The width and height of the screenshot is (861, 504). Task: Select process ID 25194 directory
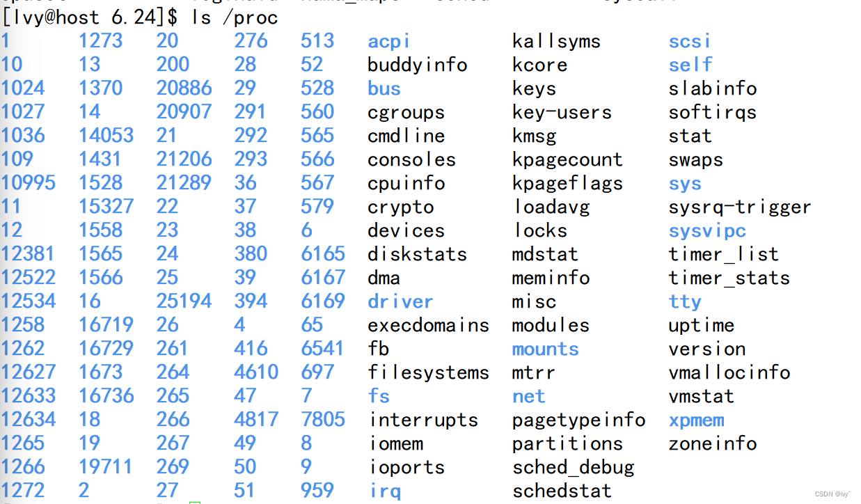tap(184, 301)
